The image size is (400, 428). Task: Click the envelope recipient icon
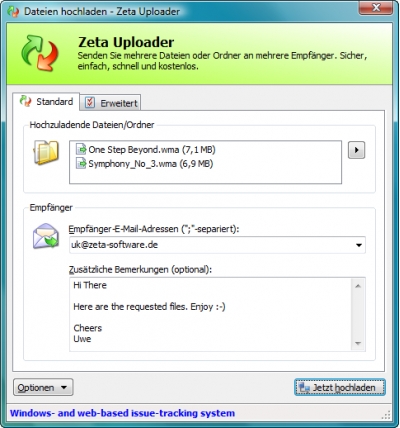[46, 236]
